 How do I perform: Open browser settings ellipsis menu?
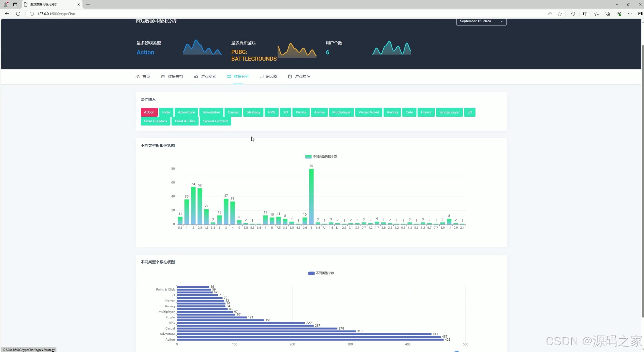coord(630,14)
